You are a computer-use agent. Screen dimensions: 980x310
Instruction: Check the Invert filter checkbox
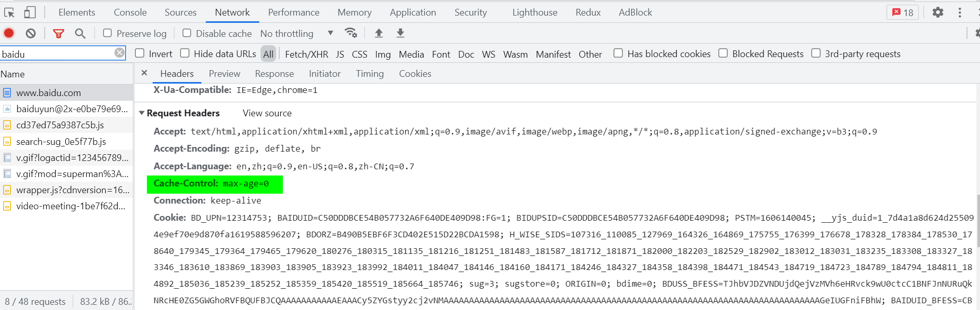(x=140, y=53)
